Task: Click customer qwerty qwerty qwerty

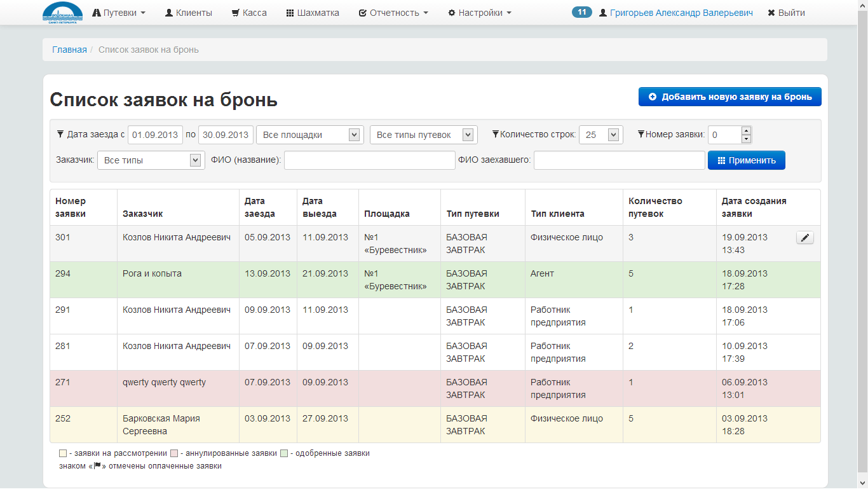Action: point(164,382)
